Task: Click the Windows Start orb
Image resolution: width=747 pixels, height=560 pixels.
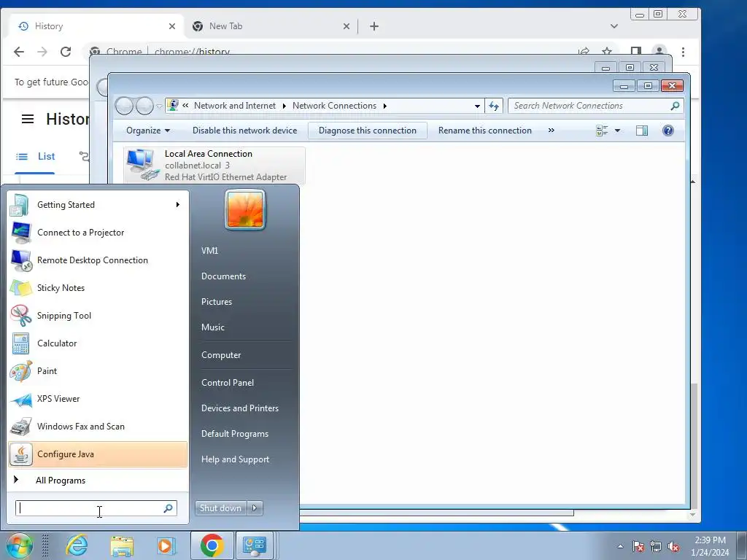Action: [19, 545]
